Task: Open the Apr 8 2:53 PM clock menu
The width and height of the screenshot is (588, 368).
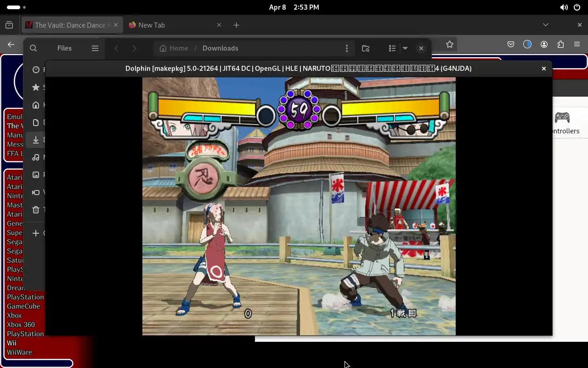Action: pos(294,7)
